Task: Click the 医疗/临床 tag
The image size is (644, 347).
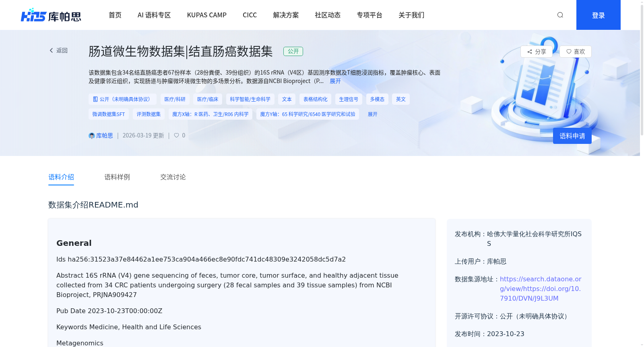Action: [208, 99]
